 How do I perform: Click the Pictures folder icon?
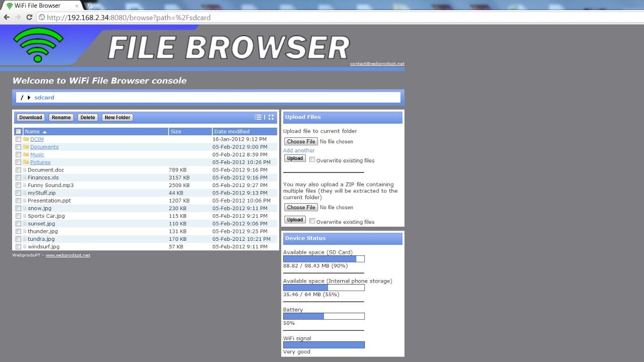pyautogui.click(x=26, y=162)
